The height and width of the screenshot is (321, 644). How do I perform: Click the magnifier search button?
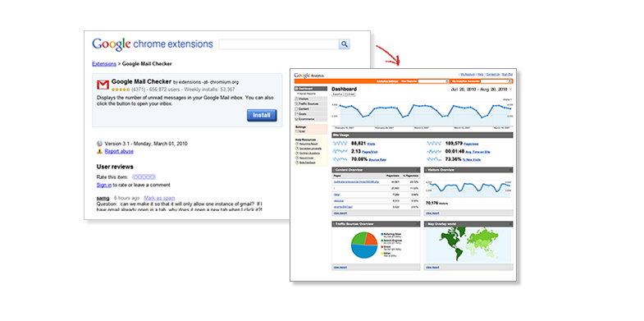click(x=345, y=44)
